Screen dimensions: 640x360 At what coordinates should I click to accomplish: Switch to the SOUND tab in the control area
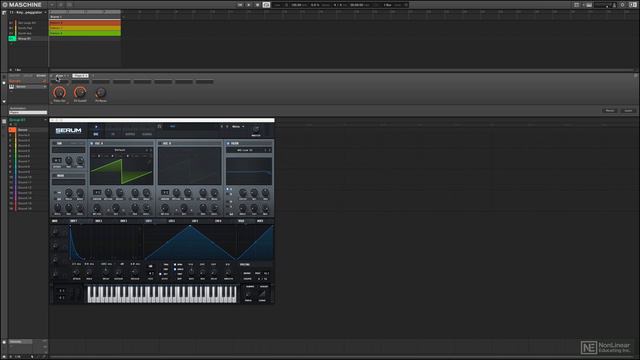click(41, 76)
